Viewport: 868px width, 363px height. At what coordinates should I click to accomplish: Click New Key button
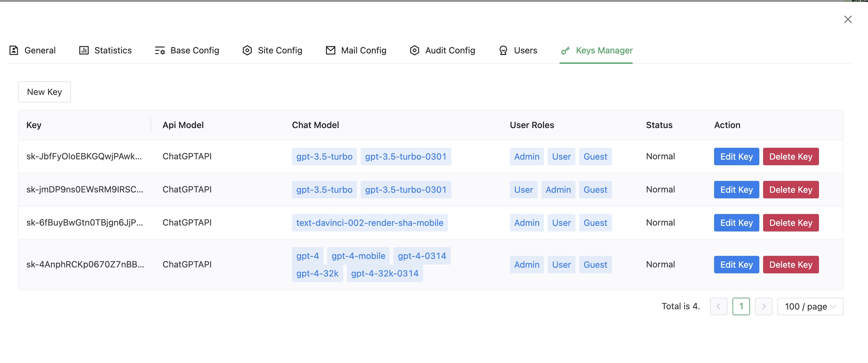[x=44, y=91]
